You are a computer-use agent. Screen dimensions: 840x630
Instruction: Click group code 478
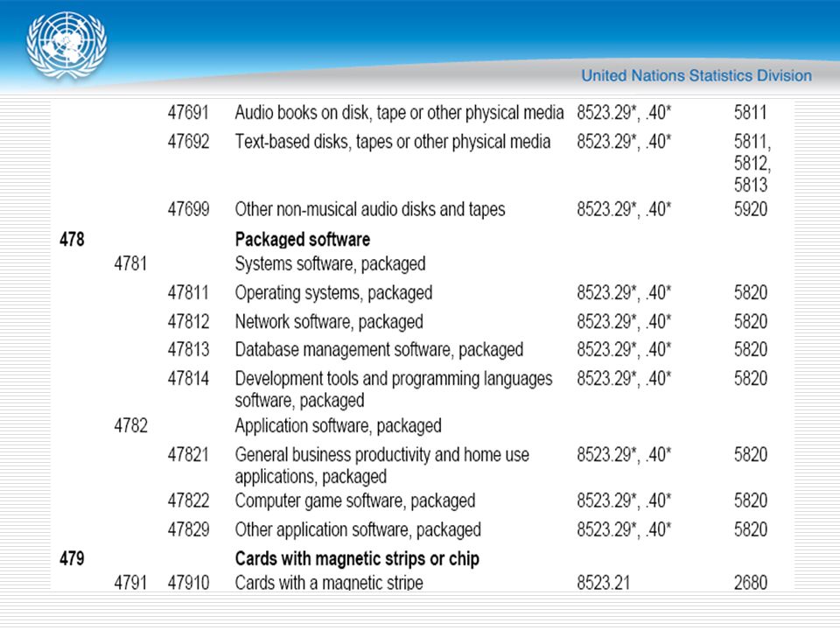(72, 239)
